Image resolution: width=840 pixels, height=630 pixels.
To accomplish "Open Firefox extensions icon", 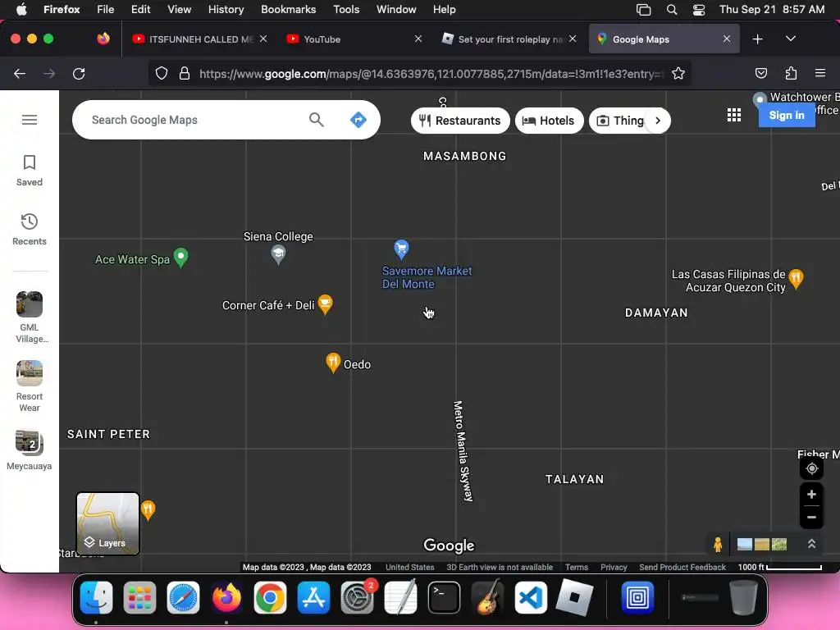I will click(791, 73).
